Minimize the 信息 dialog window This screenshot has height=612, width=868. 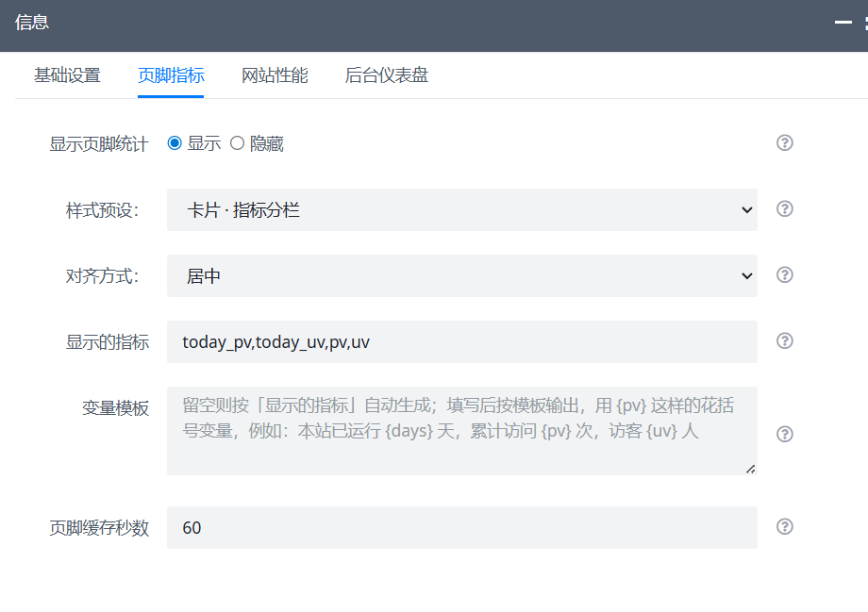(843, 22)
